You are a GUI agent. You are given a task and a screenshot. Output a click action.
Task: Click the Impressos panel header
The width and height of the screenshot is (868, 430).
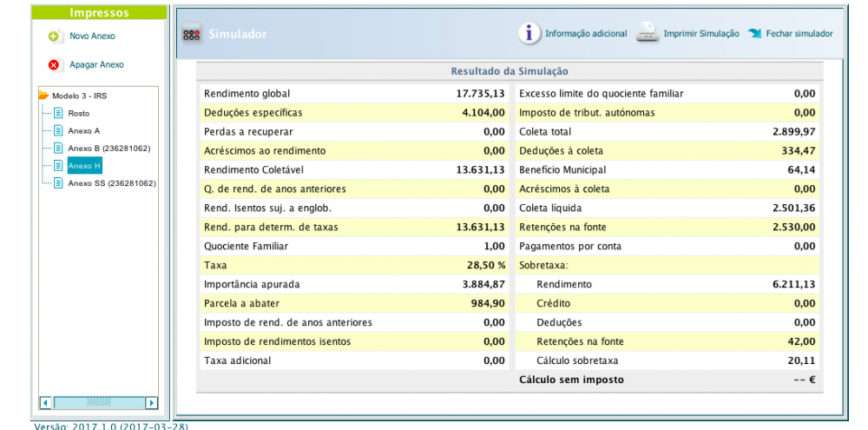pos(99,13)
